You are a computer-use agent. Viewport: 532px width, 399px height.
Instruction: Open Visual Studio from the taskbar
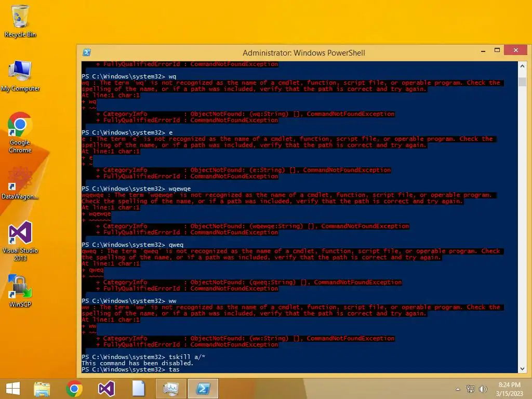pos(106,389)
